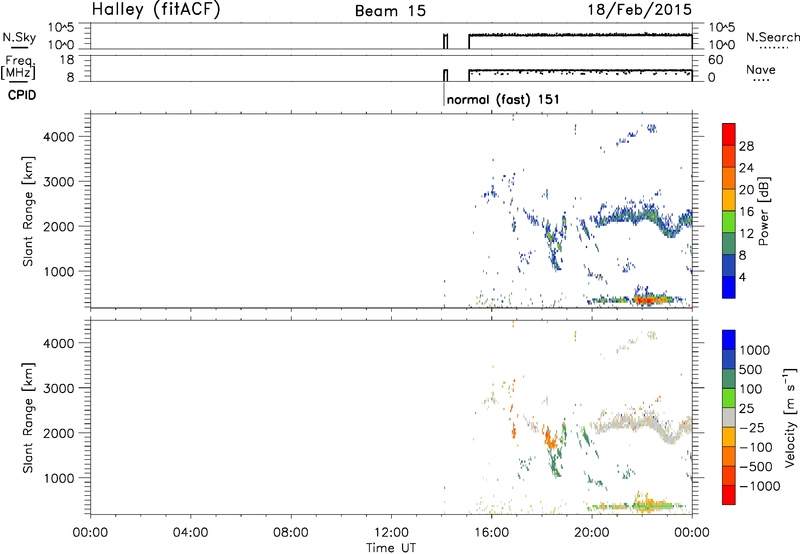Click the power panel 'Slant Range [km]' label
The image size is (800, 554).
tap(28, 211)
